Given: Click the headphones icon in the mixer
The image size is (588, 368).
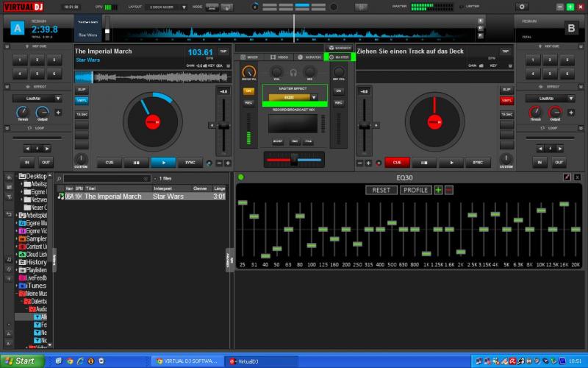Looking at the screenshot, I should (x=293, y=72).
